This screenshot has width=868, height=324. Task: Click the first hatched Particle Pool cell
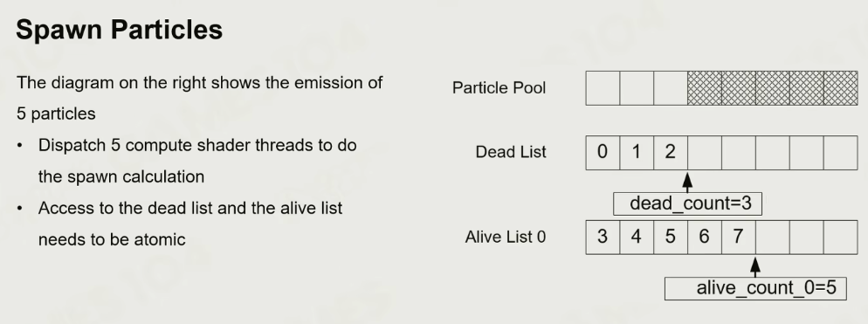point(704,88)
